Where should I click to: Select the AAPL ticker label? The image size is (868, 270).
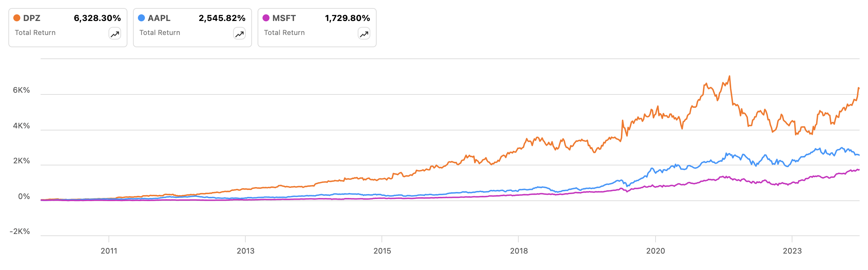tap(159, 18)
